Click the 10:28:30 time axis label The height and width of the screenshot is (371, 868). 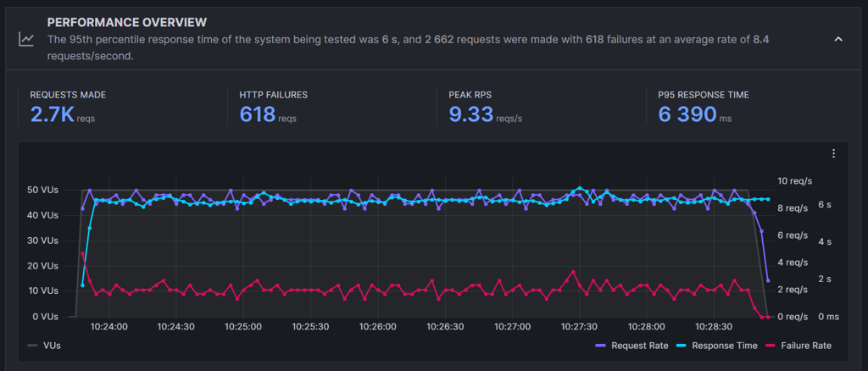(714, 327)
